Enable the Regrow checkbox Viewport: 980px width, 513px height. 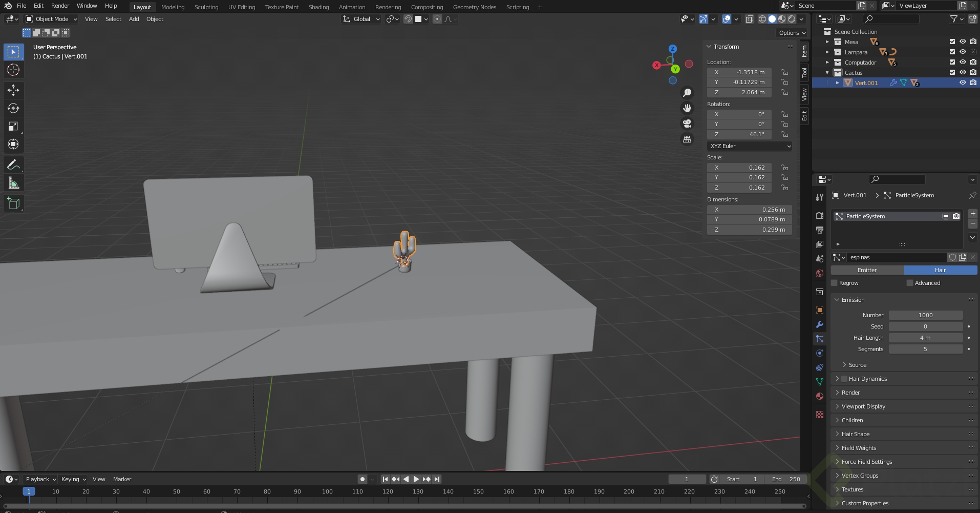pos(834,283)
